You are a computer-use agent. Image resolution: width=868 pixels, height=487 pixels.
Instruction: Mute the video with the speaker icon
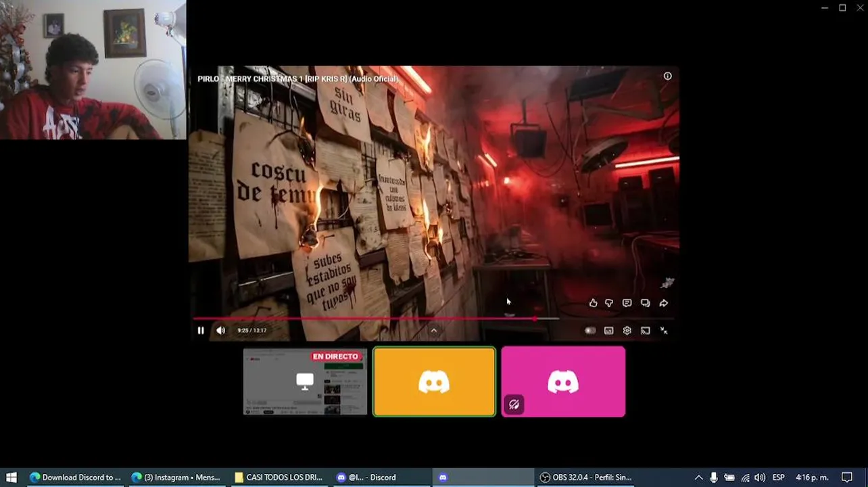point(220,331)
